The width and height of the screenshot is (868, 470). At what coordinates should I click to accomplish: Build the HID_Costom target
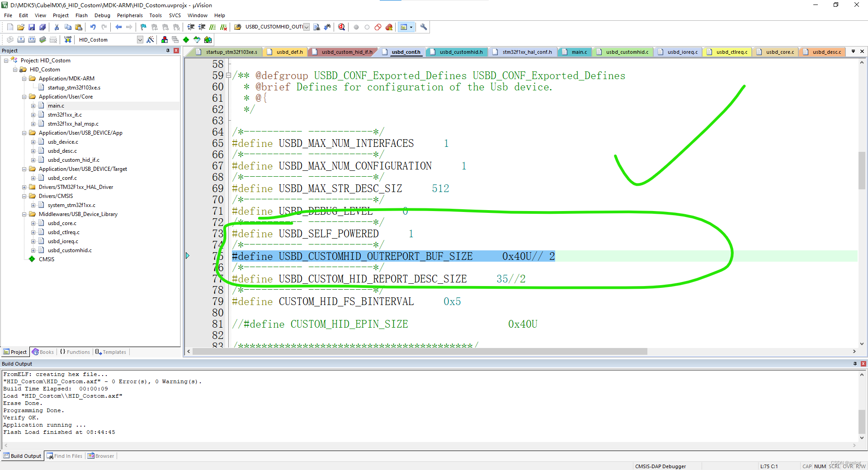[x=20, y=39]
